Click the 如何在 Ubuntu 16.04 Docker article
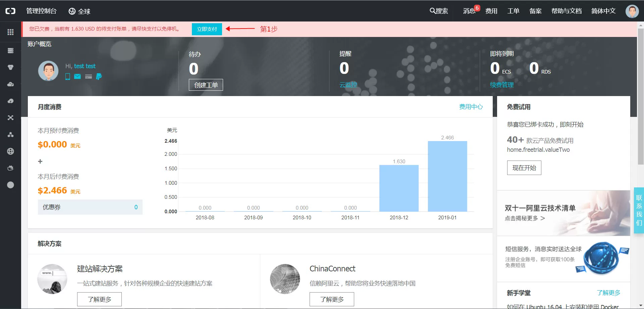Screen dimensions: 644x309 tap(562, 307)
